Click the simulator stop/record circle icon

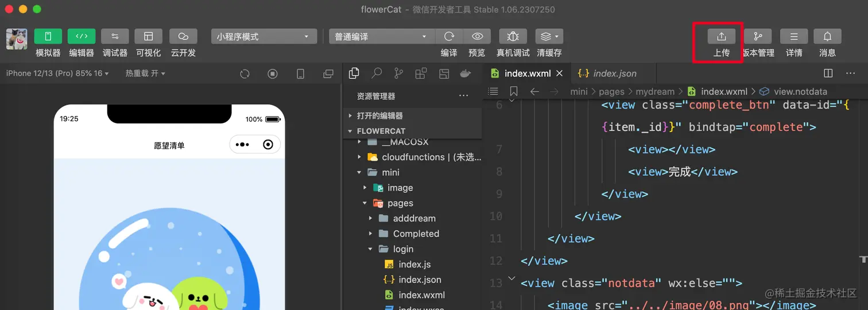273,73
